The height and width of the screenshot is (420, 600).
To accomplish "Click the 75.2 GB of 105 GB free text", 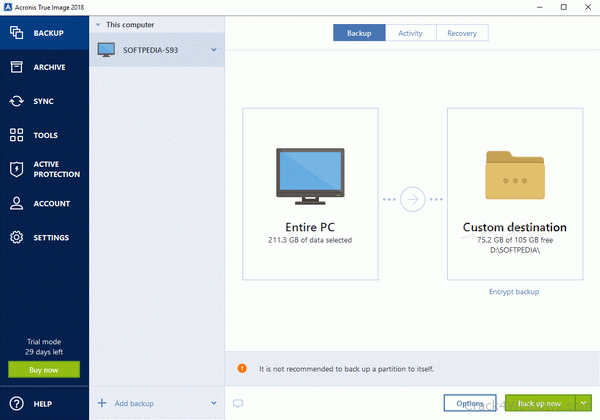I will tap(515, 240).
